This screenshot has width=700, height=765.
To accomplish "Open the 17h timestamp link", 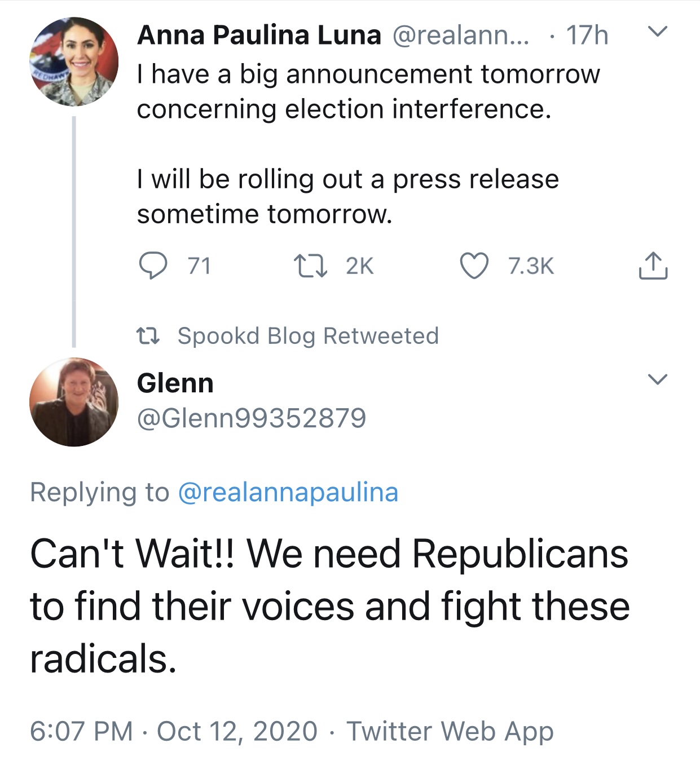I will point(587,35).
